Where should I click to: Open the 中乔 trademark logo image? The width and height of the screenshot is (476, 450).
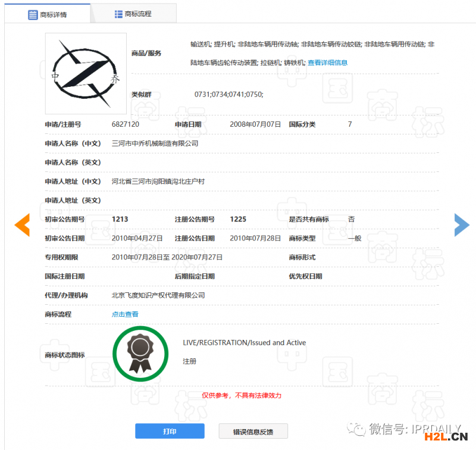[x=86, y=74]
